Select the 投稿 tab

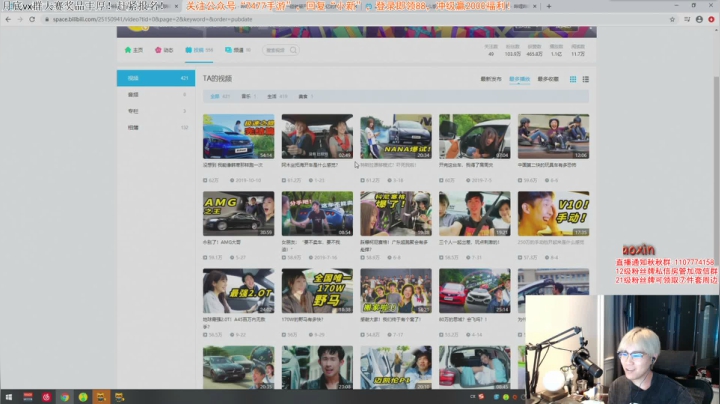tap(199, 50)
